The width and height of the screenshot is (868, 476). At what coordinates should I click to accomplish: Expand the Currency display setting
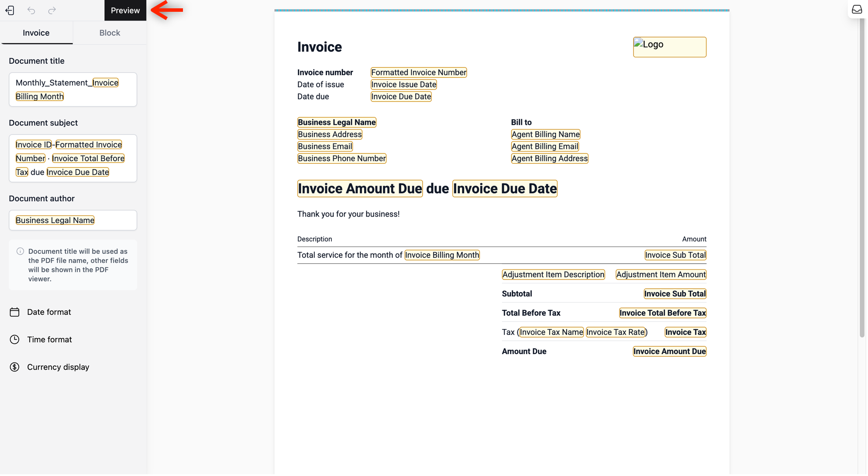(x=58, y=367)
